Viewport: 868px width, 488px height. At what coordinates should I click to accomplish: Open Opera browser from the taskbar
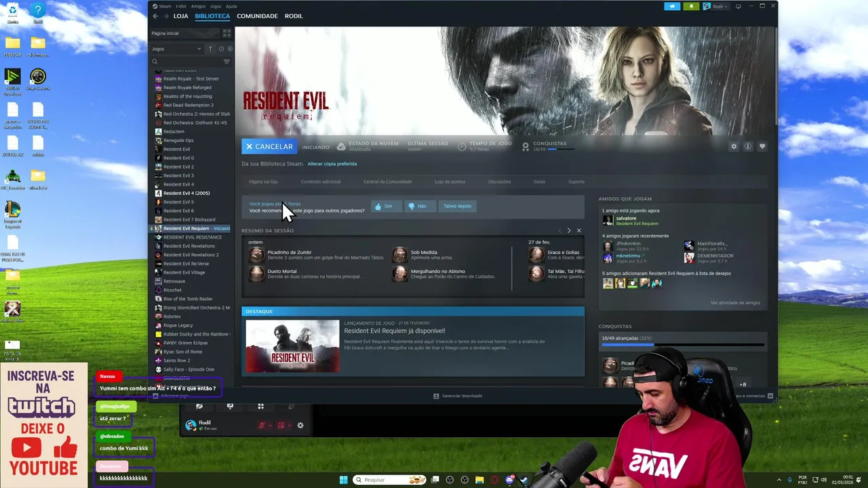[494, 480]
